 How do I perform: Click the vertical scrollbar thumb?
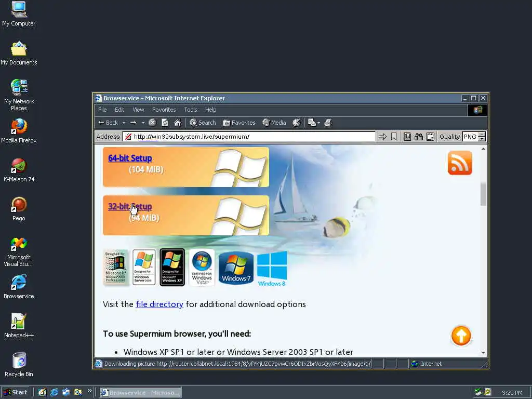(x=483, y=194)
